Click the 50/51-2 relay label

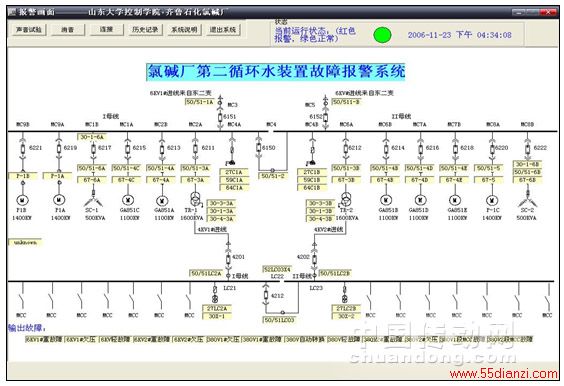point(273,176)
